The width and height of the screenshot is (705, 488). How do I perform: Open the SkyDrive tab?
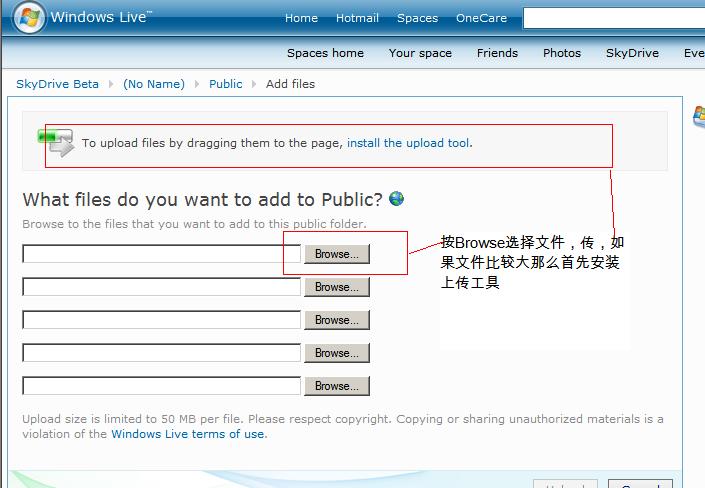(632, 53)
